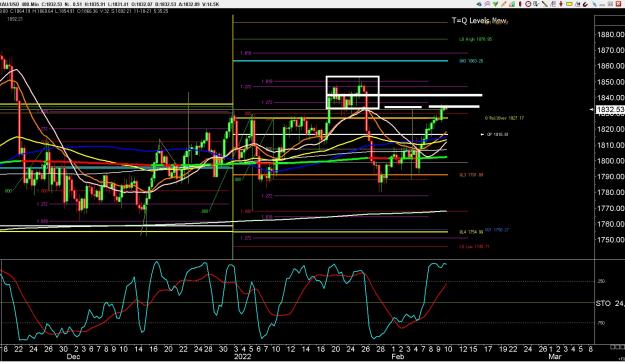
Task: Click the orange level label near 1791
Action: click(471, 175)
